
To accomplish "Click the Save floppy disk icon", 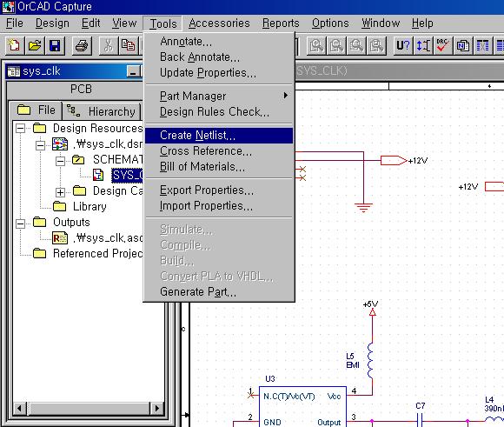I will [x=55, y=45].
